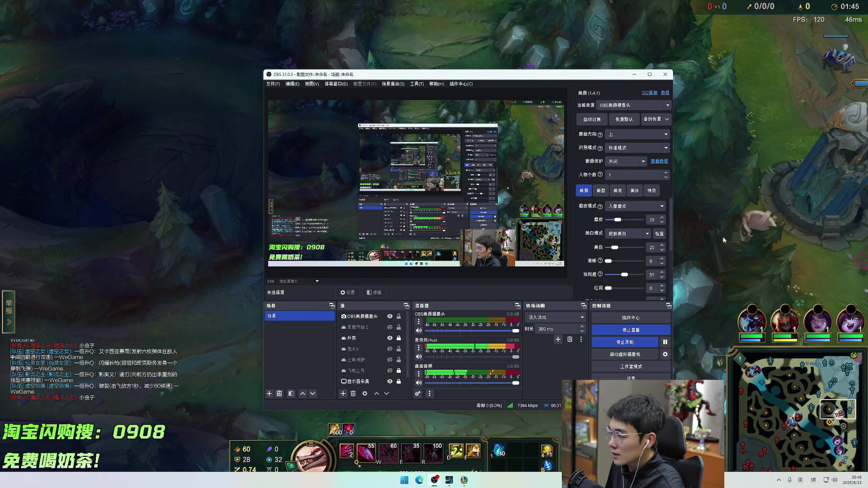Switch to the 特效 tab
The height and width of the screenshot is (488, 868).
(x=651, y=191)
